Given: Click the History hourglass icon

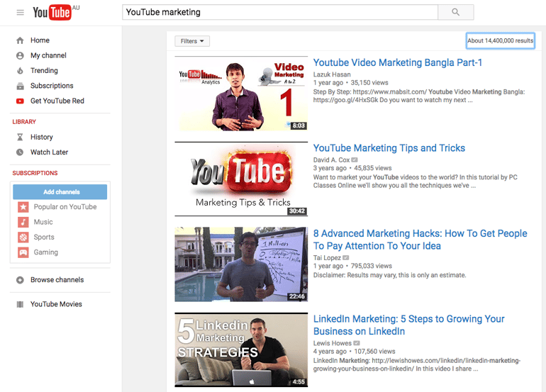Looking at the screenshot, I should [20, 138].
